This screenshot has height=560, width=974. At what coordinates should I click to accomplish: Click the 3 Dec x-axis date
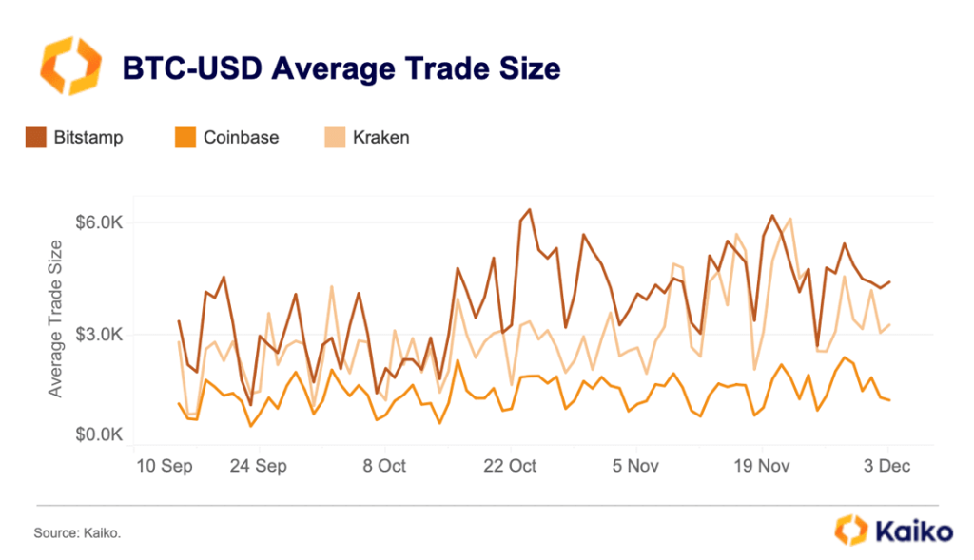[x=886, y=467]
